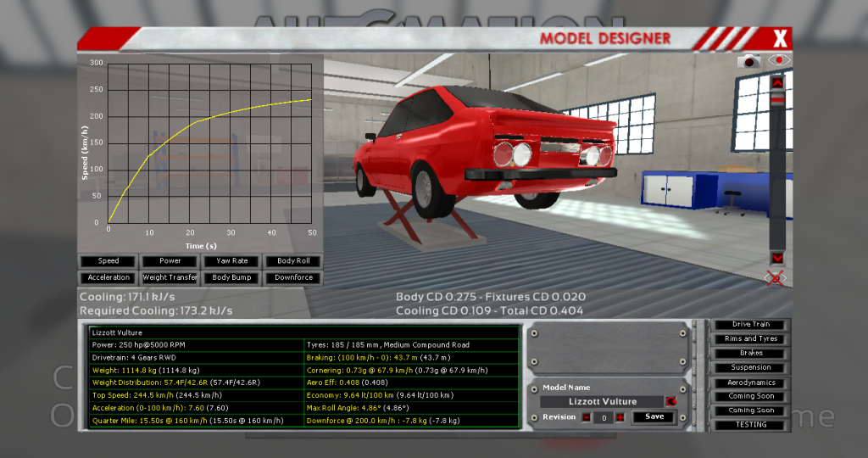
Task: Click the Cooling: 171.1 kJ/s readout
Action: 127,297
